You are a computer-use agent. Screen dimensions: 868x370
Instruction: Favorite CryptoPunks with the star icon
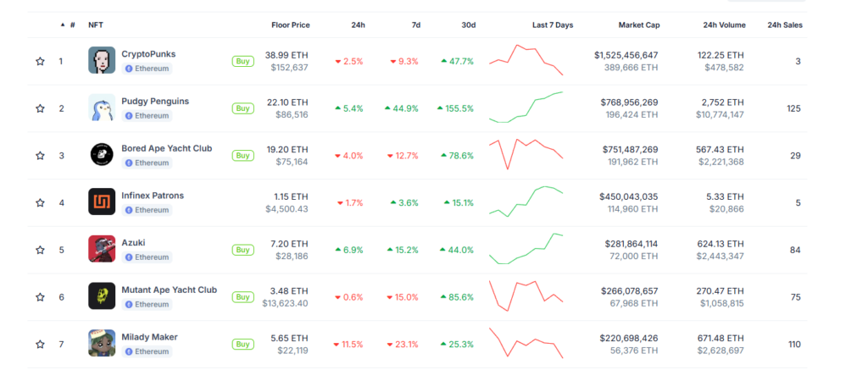click(40, 62)
